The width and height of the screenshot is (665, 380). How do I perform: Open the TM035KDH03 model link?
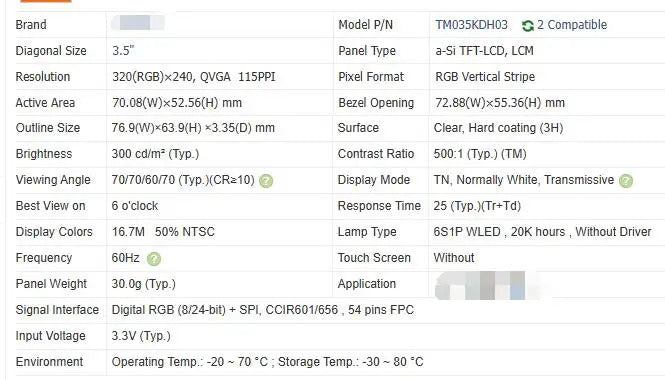tap(471, 25)
